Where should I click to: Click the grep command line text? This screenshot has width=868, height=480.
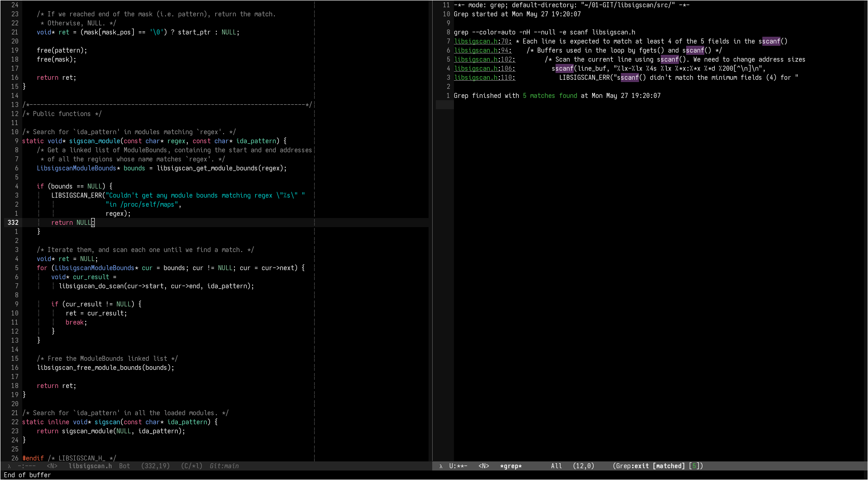[545, 32]
